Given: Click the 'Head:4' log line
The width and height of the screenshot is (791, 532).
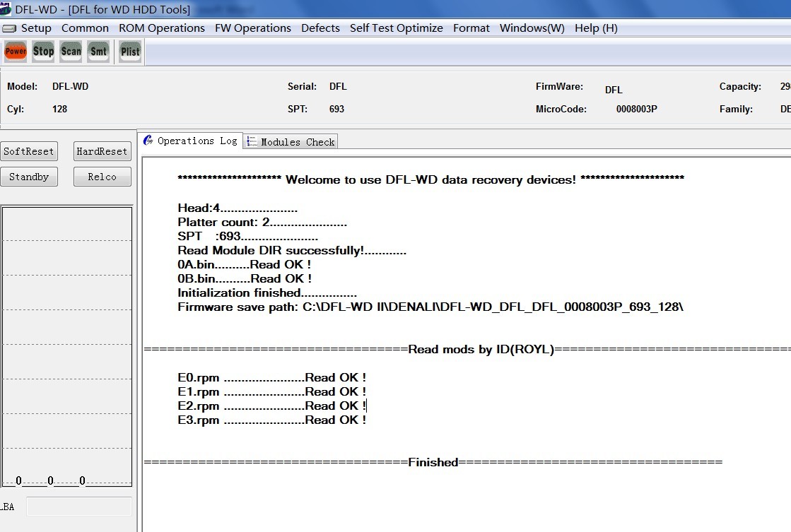Looking at the screenshot, I should [x=237, y=208].
